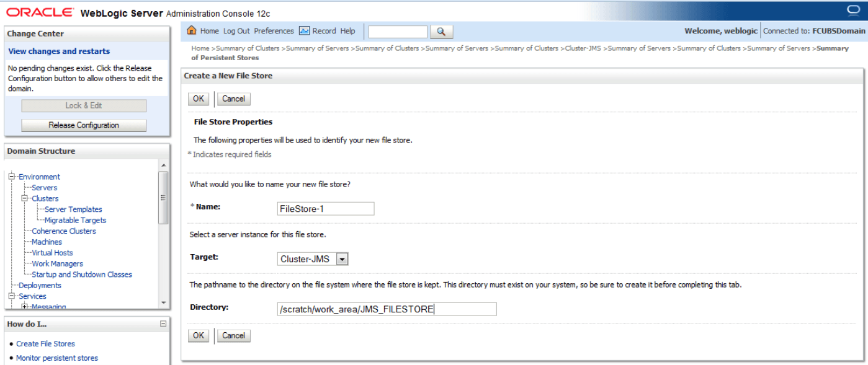Collapse the Clusters tree node
The height and width of the screenshot is (365, 868).
click(24, 198)
